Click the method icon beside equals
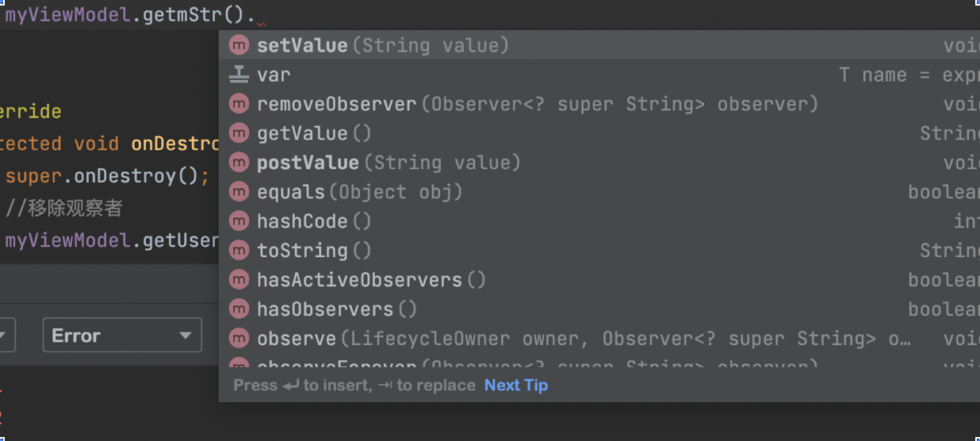980x441 pixels. pyautogui.click(x=239, y=192)
